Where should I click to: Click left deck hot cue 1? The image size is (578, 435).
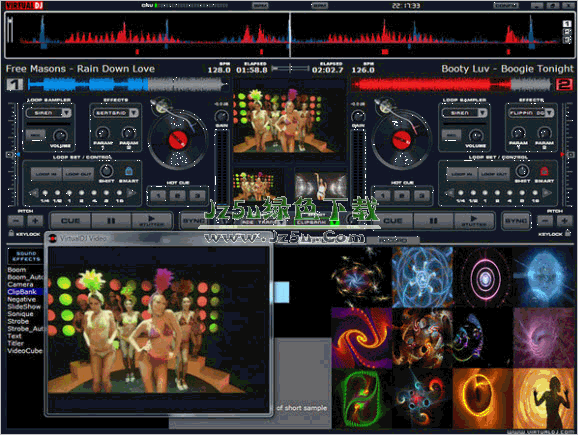(x=159, y=196)
